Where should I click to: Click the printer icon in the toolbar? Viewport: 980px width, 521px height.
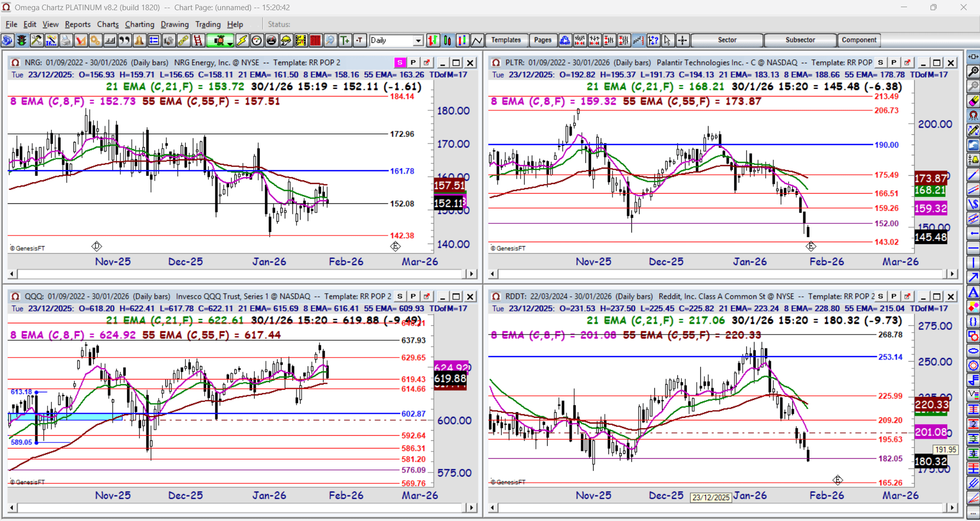pyautogui.click(x=66, y=40)
